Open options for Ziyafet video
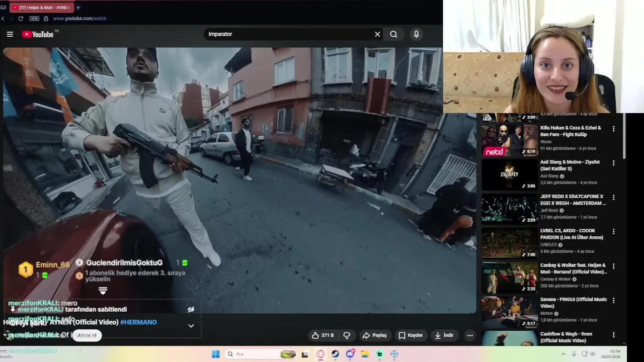This screenshot has height=362, width=644. (613, 163)
